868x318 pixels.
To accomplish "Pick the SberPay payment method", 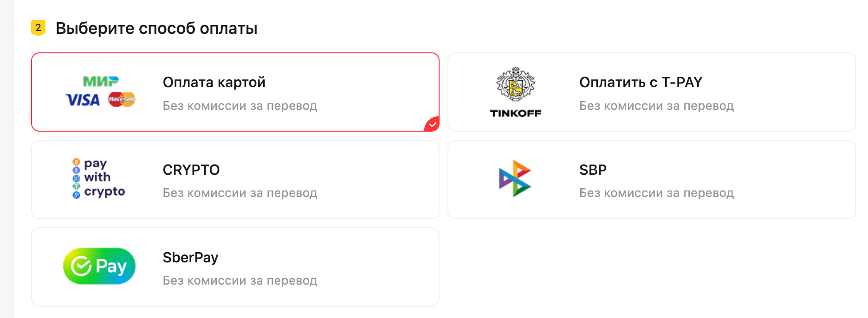I will pyautogui.click(x=190, y=258).
